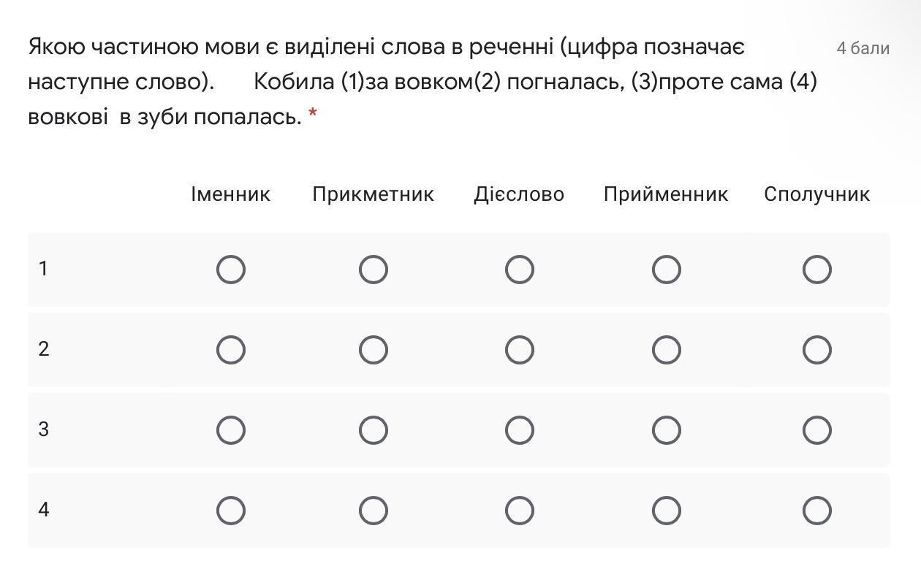Select Прийменник for row 4
This screenshot has height=588, width=921.
[666, 511]
